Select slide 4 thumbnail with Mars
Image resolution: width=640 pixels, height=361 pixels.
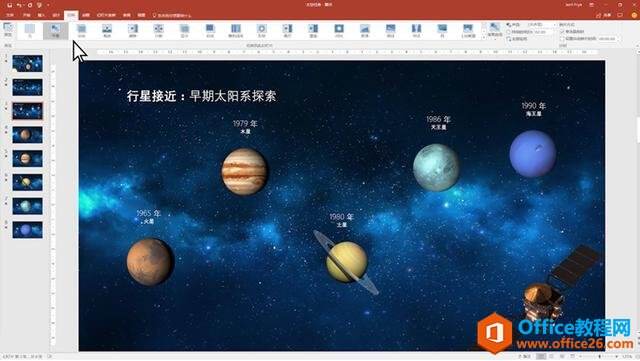pos(27,135)
